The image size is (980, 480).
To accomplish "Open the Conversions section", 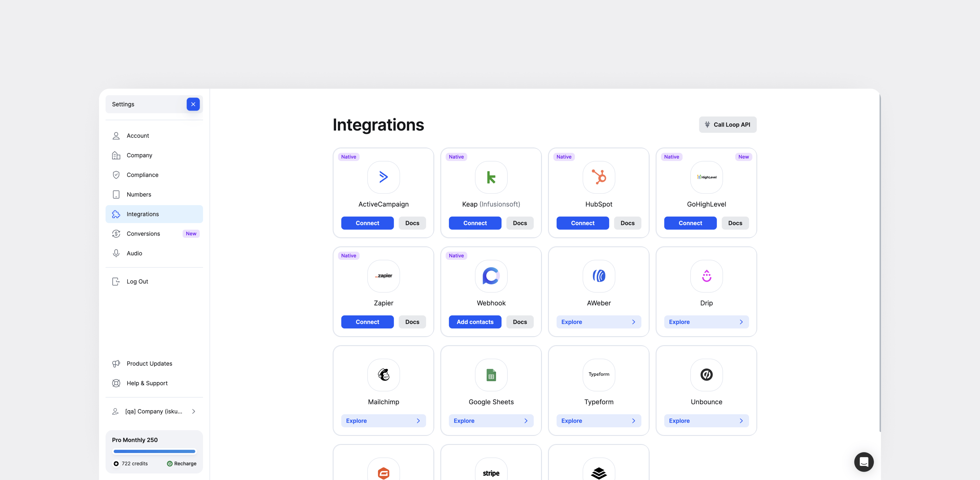I will pos(154,234).
